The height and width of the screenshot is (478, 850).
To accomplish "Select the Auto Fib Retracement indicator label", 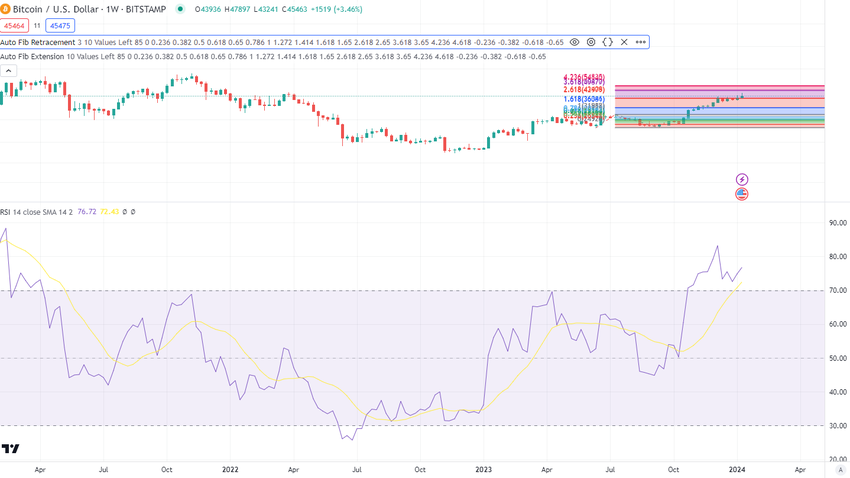I will click(x=37, y=42).
